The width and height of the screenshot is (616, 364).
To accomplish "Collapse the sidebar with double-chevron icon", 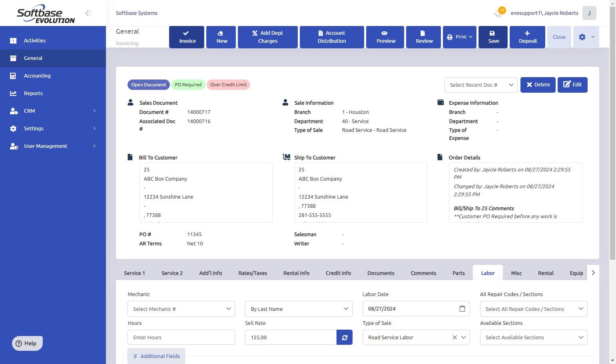I will tap(88, 13).
